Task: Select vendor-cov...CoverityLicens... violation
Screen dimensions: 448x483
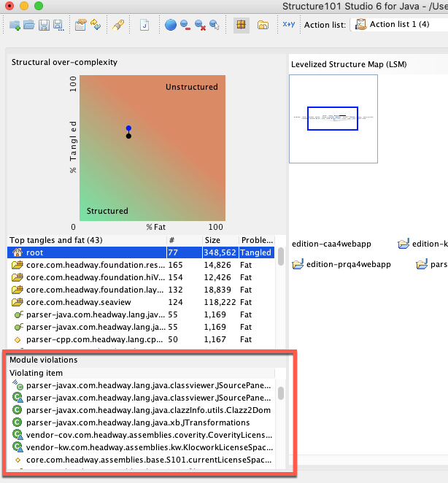Action: pos(141,435)
